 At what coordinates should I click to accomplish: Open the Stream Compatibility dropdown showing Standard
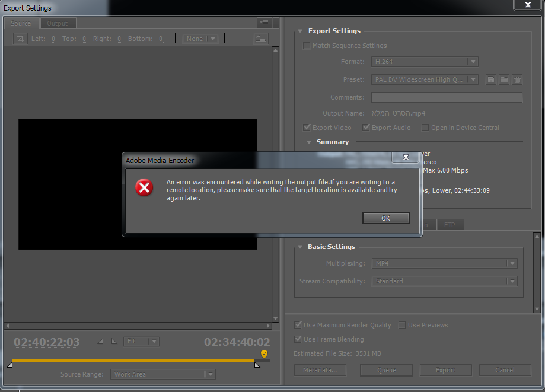click(445, 281)
